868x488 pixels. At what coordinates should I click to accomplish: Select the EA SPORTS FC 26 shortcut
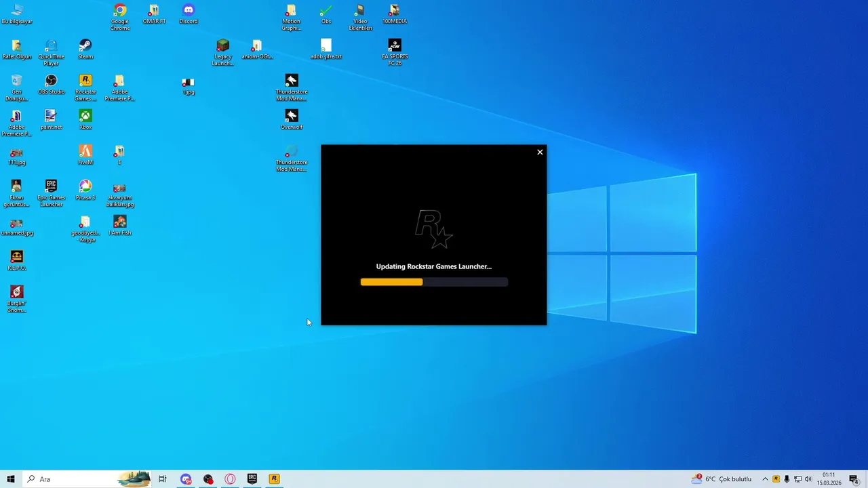[395, 52]
